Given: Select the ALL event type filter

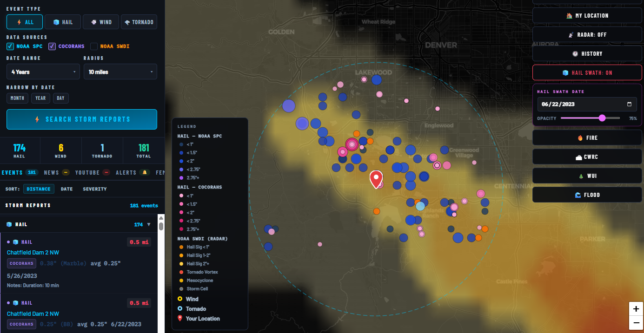Looking at the screenshot, I should (25, 22).
